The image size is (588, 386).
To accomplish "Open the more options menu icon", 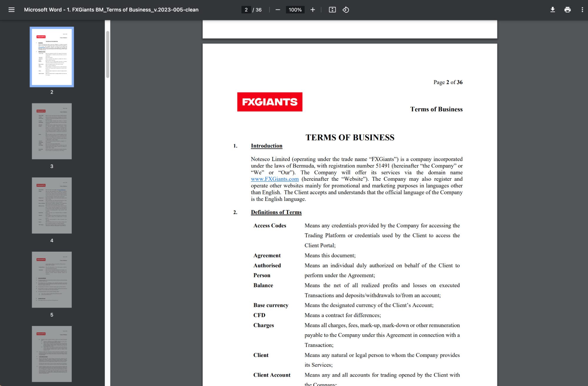I will (582, 9).
